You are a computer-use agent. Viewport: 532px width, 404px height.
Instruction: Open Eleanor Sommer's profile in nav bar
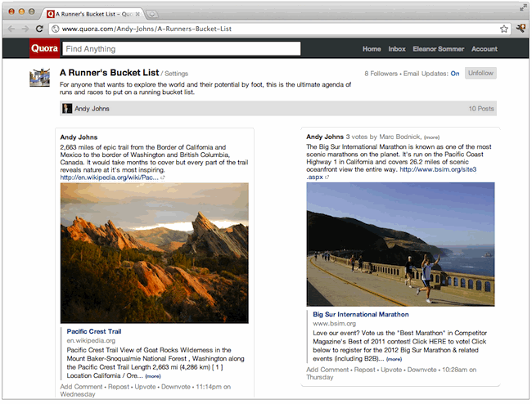[x=439, y=49]
